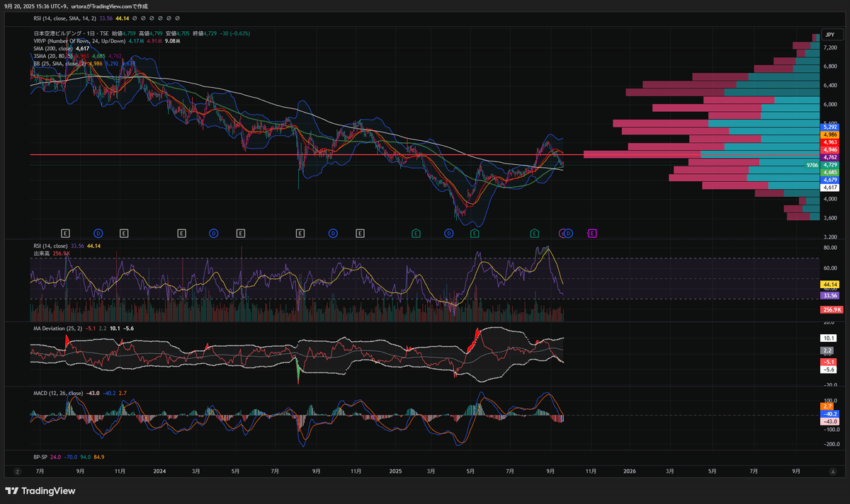Click the 4,946 price label
Screen dimensions: 850x504
830,149
